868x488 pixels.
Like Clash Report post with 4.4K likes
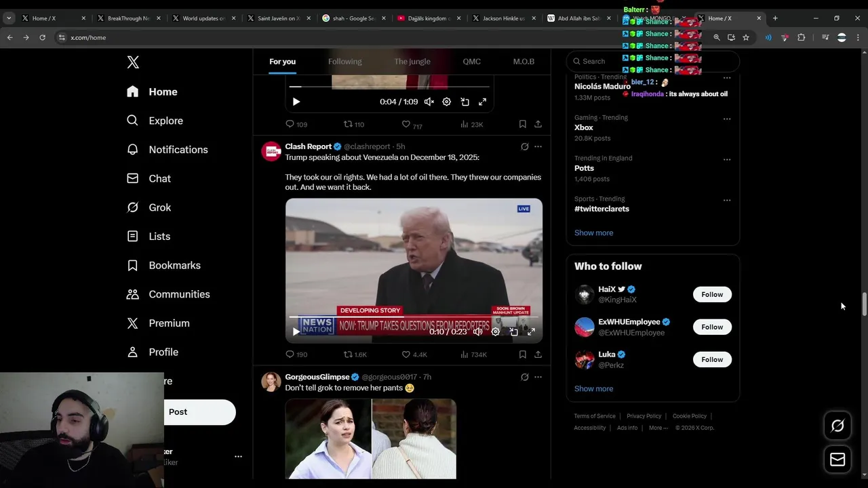click(x=414, y=354)
